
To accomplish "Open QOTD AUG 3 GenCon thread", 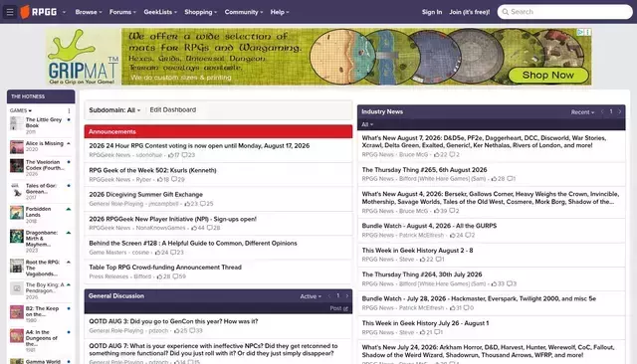I will (x=173, y=321).
